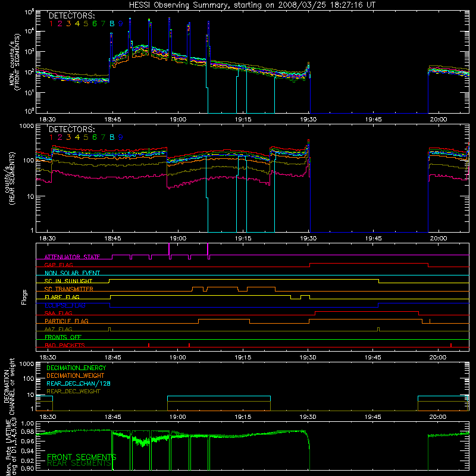476x476 pixels.
Task: Select magenta detector 2 in rear segments legend
Action: click(x=60, y=137)
